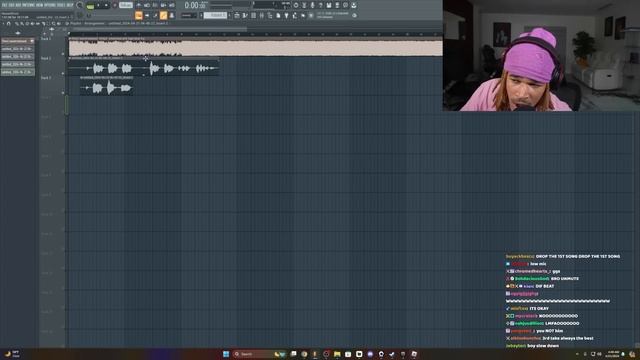Toggle pattern/song mode switch
640x360 pixels.
tap(90, 6)
